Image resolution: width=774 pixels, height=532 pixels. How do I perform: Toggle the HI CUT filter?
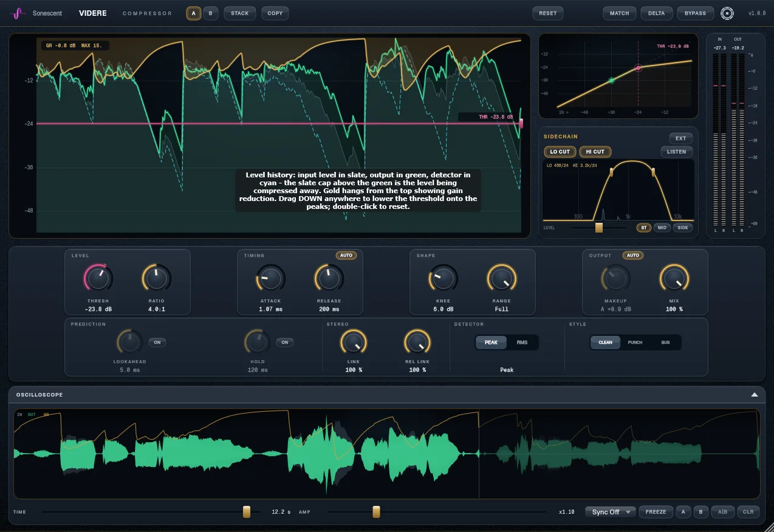tap(595, 152)
